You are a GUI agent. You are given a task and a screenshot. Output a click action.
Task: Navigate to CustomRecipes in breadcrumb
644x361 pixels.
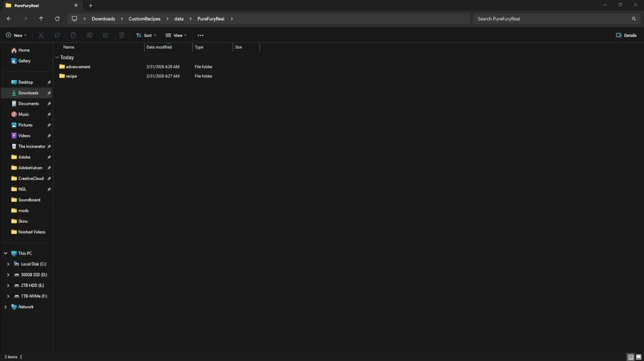tap(145, 19)
